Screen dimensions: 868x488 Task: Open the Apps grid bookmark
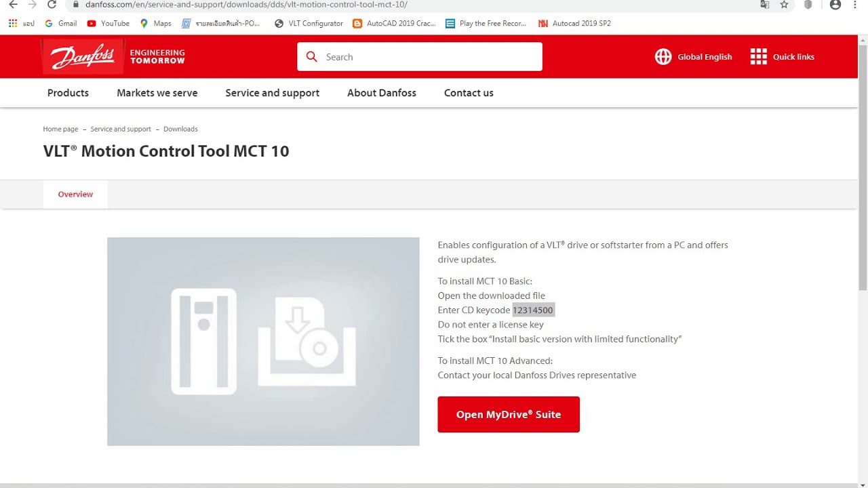click(x=20, y=23)
